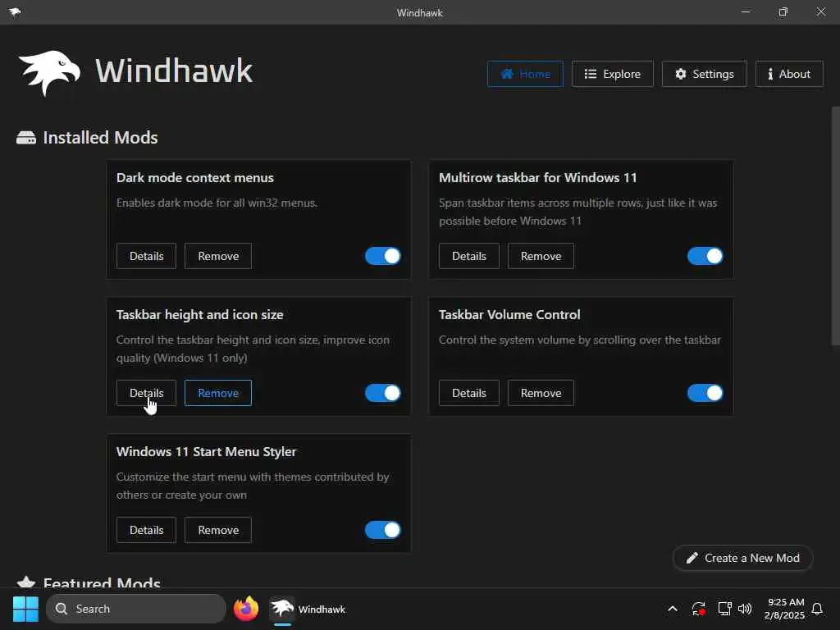840x630 pixels.
Task: Open the Windows Start menu
Action: [25, 609]
